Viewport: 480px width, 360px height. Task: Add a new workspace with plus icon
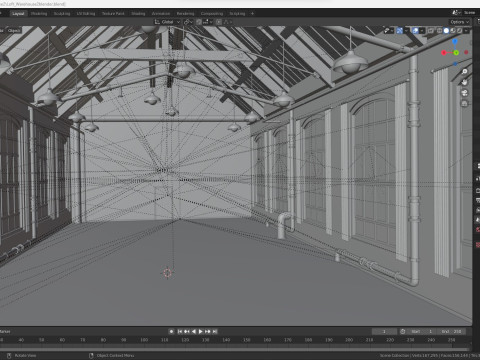252,14
